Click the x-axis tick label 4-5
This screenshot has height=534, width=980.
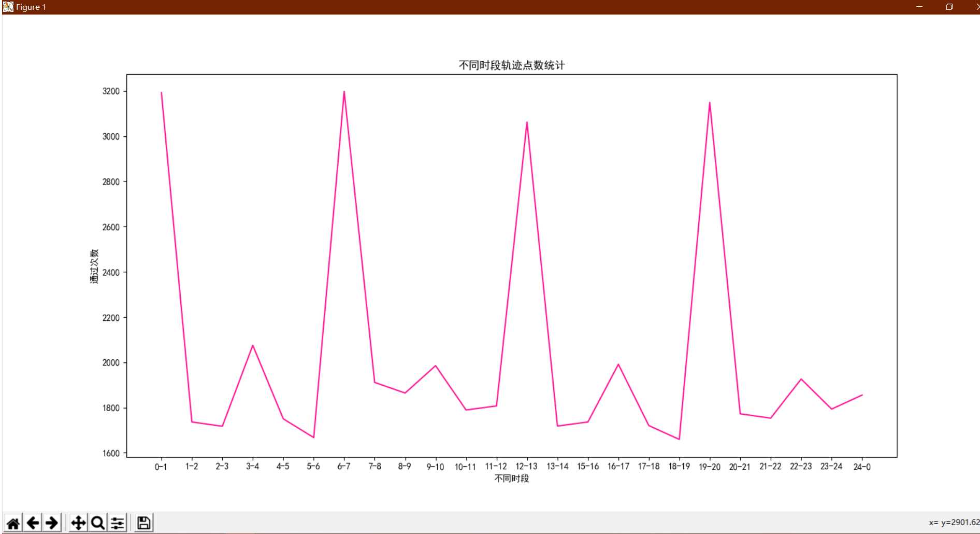pyautogui.click(x=283, y=466)
